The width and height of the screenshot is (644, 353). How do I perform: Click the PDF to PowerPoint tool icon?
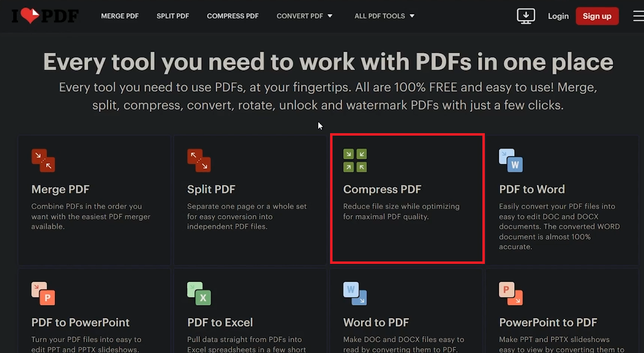[x=43, y=294]
